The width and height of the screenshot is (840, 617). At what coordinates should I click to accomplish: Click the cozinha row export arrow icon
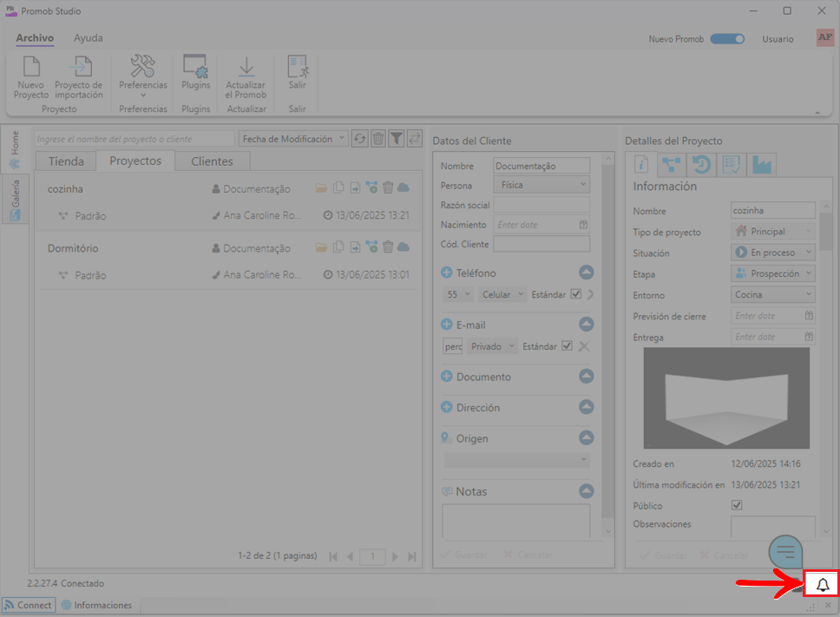coord(355,187)
